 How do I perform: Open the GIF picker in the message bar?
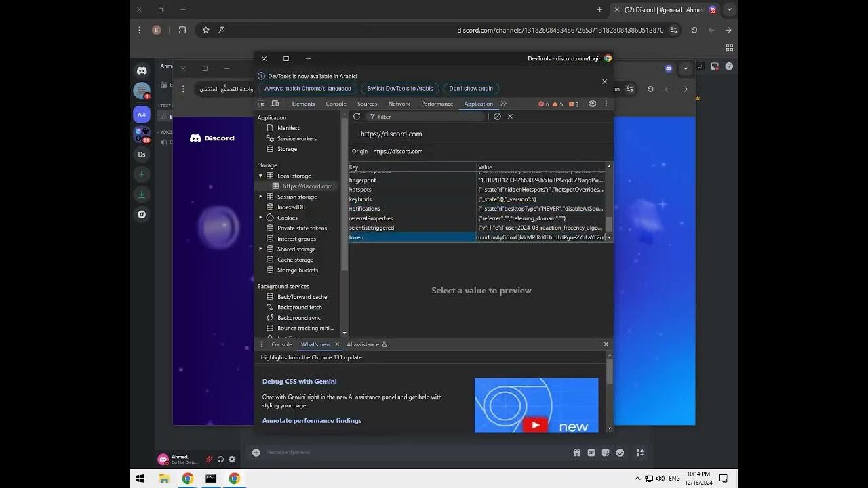point(591,453)
